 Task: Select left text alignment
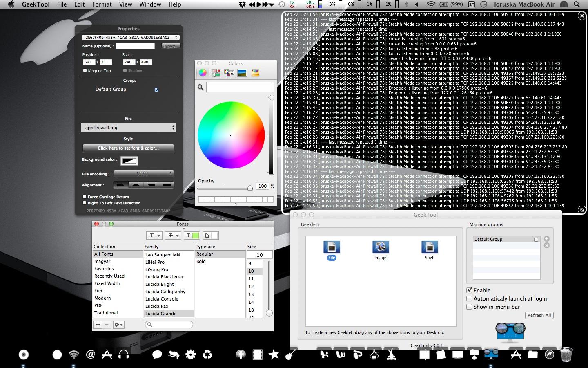click(x=120, y=185)
